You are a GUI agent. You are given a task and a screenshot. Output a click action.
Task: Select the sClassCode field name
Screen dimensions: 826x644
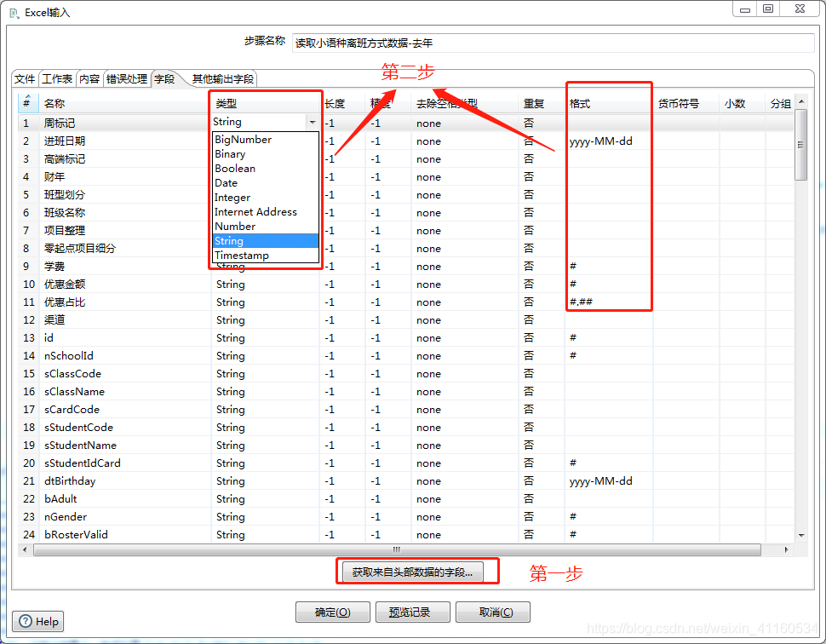[x=125, y=374]
